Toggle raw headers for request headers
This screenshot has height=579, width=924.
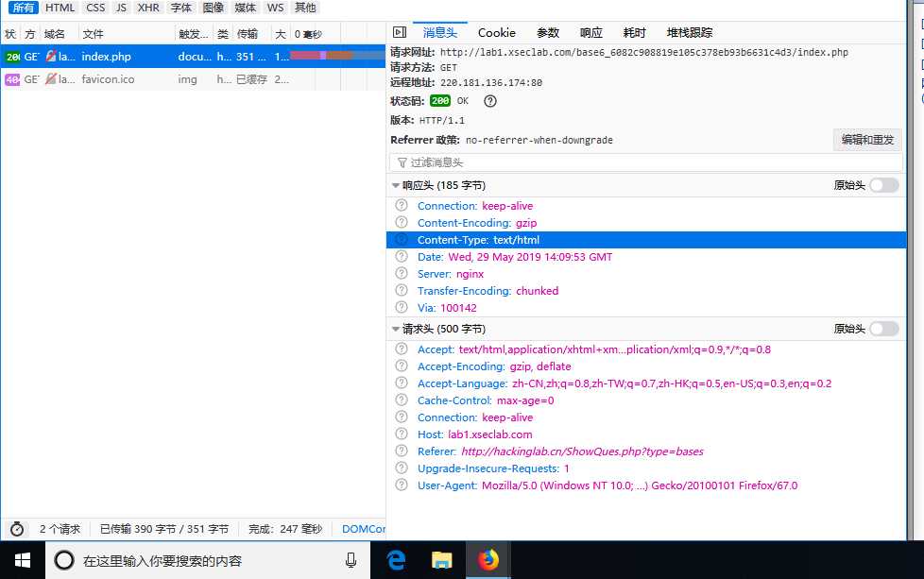point(884,329)
